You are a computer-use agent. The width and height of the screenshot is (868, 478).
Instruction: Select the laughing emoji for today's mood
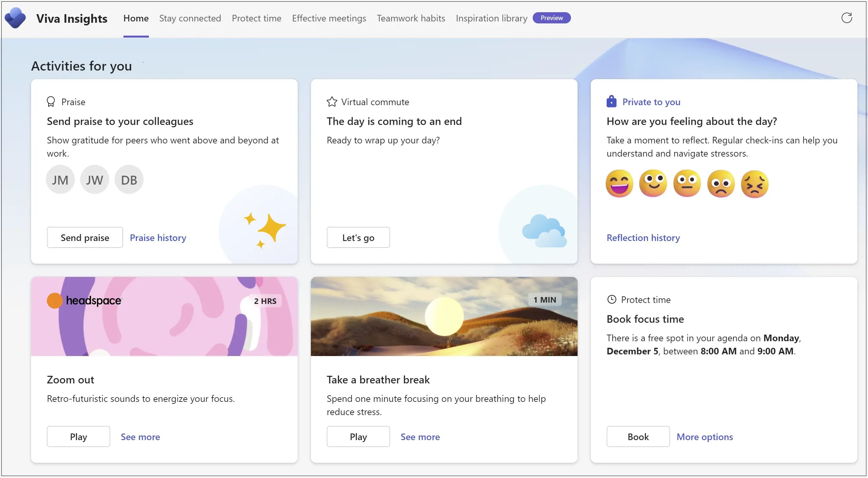pos(619,183)
